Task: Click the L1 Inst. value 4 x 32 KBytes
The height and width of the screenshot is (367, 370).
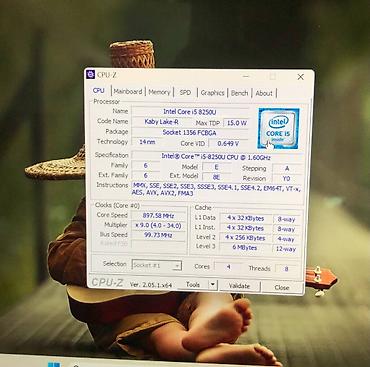Action: pos(246,228)
